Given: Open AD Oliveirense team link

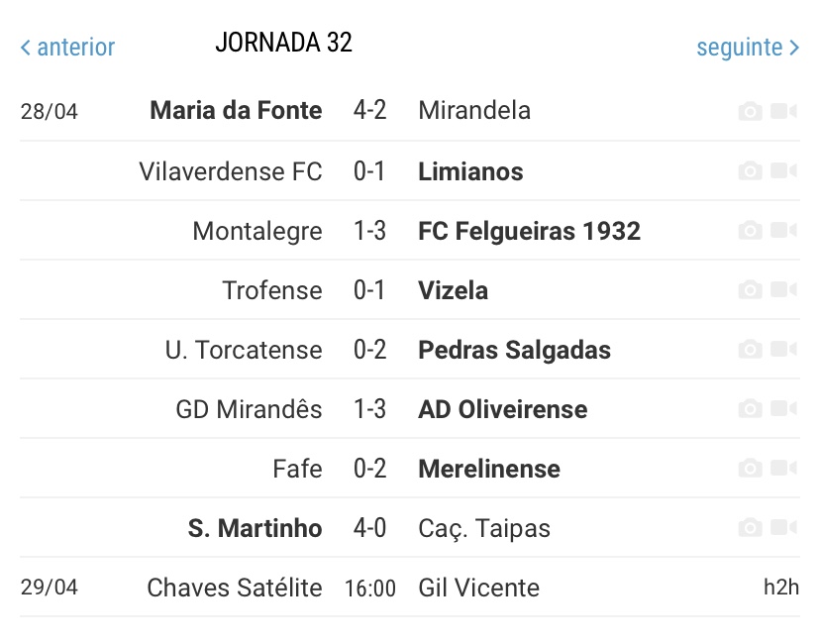Looking at the screenshot, I should [x=502, y=409].
